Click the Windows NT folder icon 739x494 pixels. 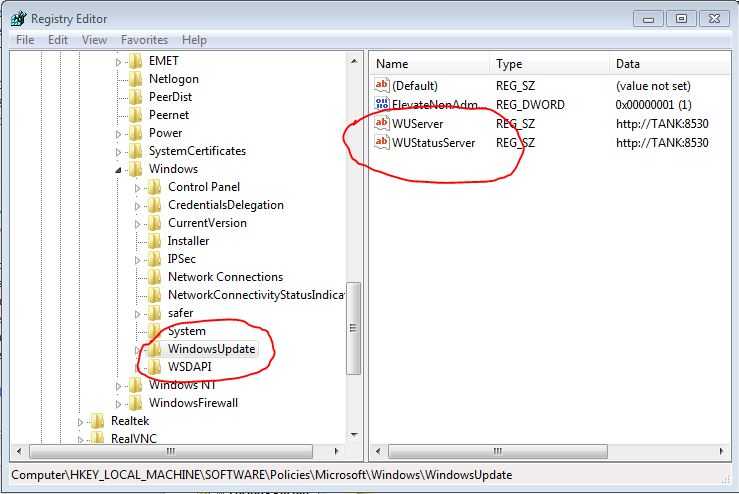point(136,385)
